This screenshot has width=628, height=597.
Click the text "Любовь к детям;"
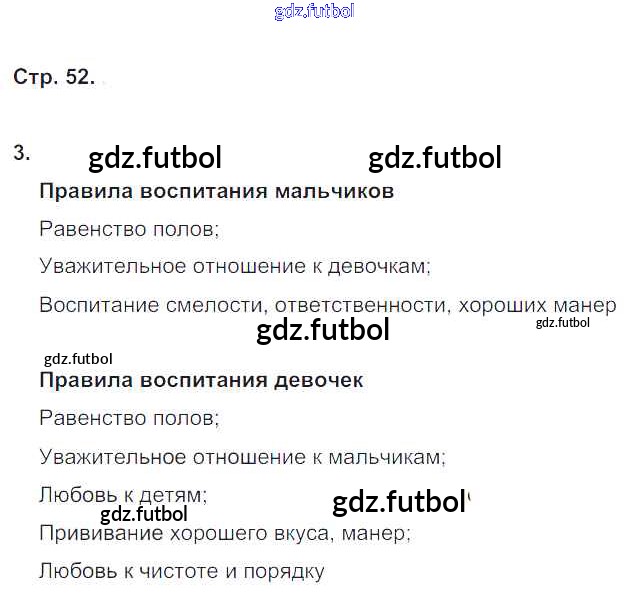click(x=123, y=494)
